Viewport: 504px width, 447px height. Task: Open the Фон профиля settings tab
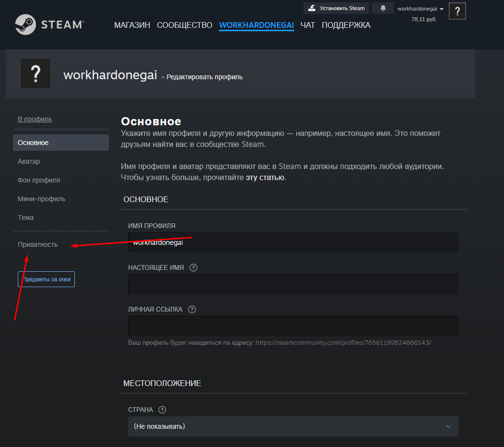(x=39, y=180)
